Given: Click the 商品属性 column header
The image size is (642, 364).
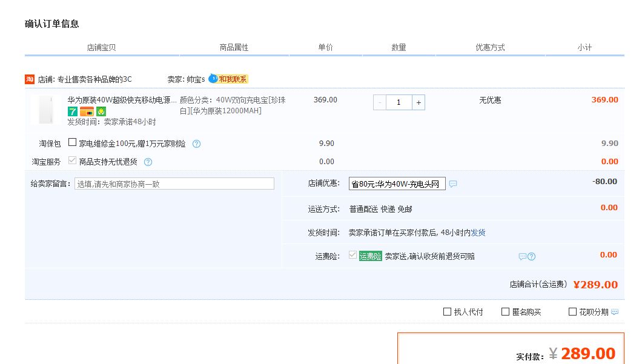Looking at the screenshot, I should point(234,47).
